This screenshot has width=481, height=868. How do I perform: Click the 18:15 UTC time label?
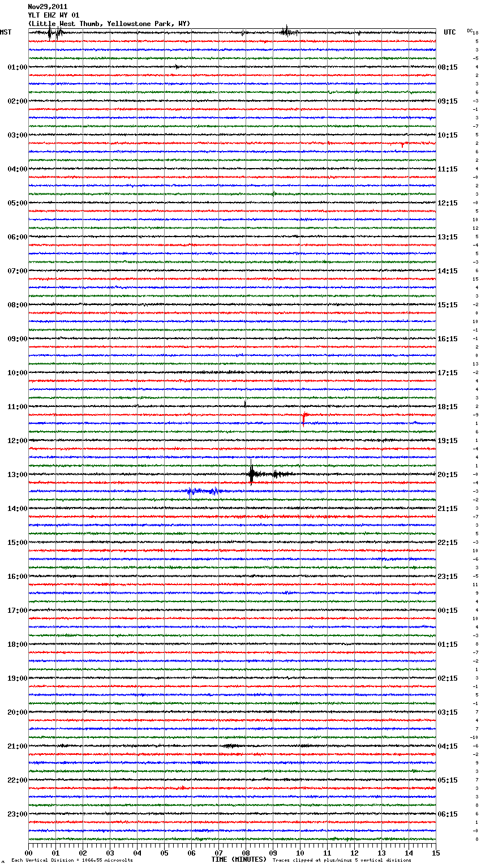[x=448, y=407]
